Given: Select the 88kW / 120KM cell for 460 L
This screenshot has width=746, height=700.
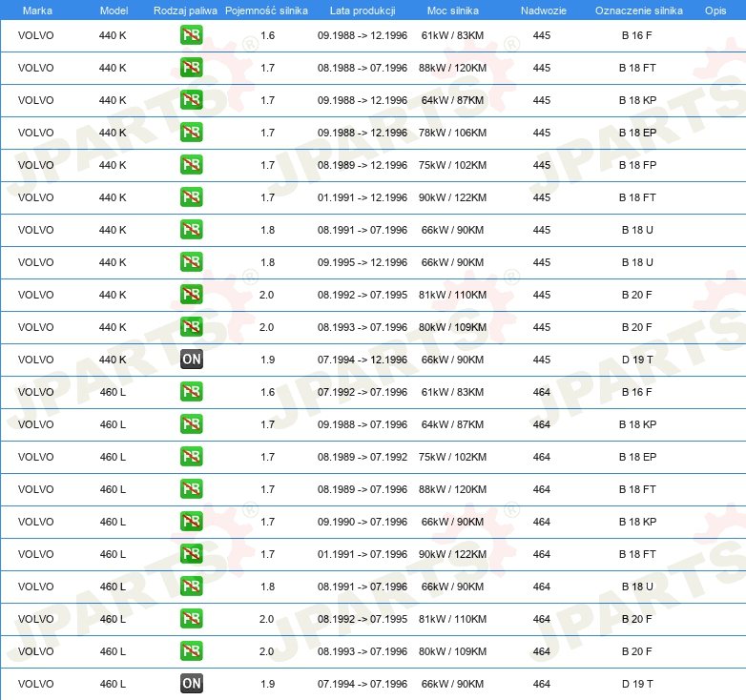Looking at the screenshot, I should tap(452, 489).
